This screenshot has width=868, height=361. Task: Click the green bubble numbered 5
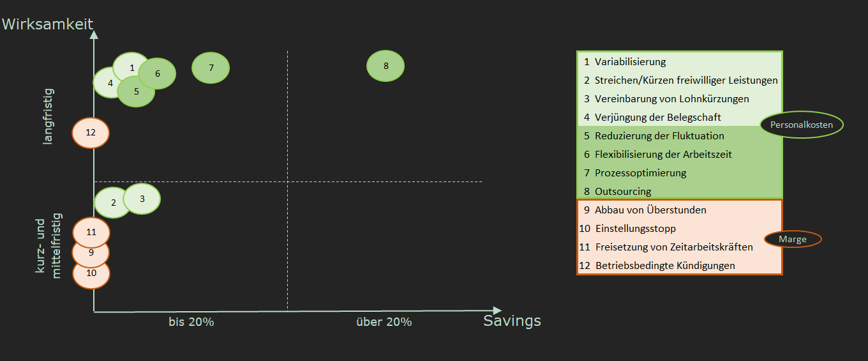[x=136, y=91]
